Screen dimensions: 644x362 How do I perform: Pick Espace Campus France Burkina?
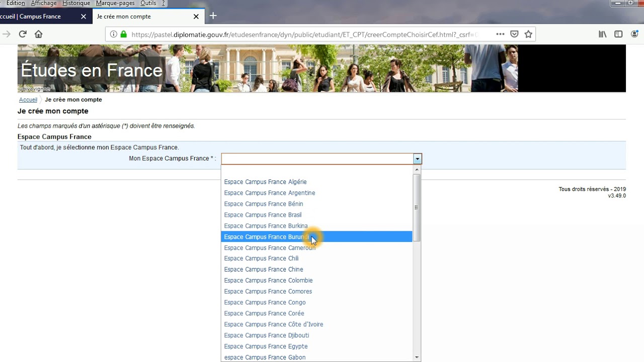click(x=316, y=226)
